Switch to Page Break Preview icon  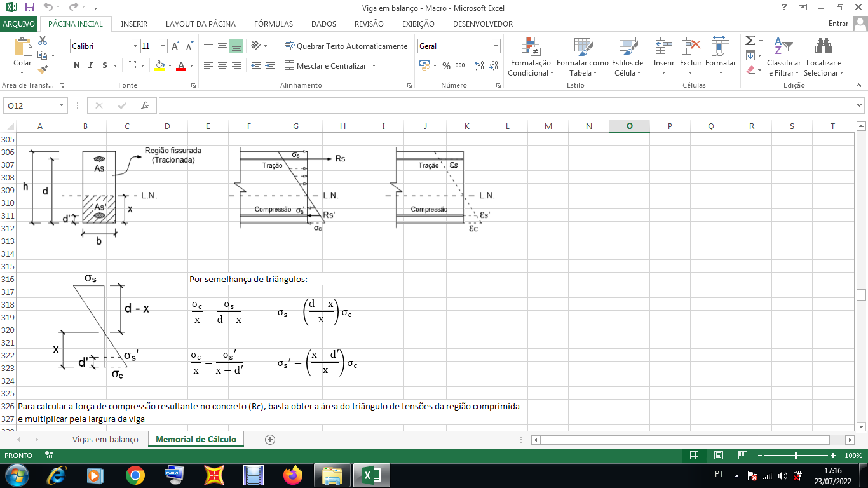point(743,456)
